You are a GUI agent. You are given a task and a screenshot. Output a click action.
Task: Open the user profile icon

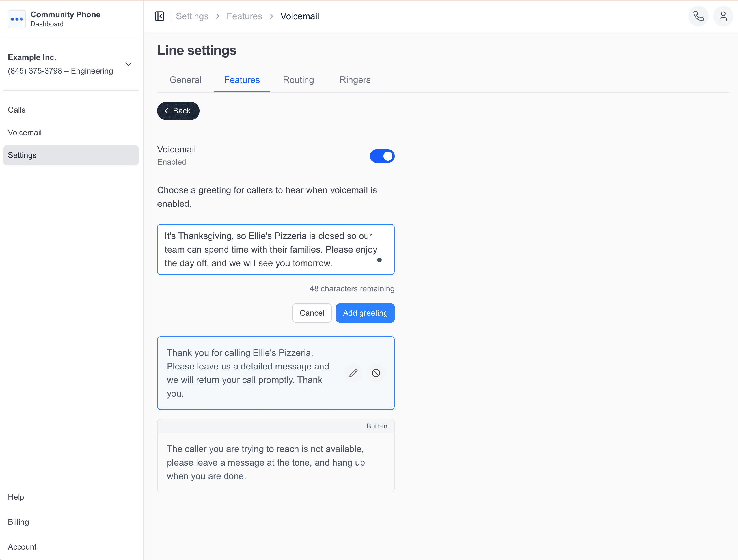pyautogui.click(x=723, y=16)
